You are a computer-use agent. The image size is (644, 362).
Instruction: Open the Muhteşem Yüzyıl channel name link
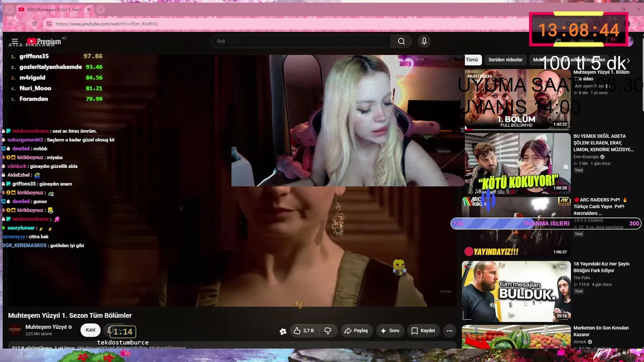point(46,327)
